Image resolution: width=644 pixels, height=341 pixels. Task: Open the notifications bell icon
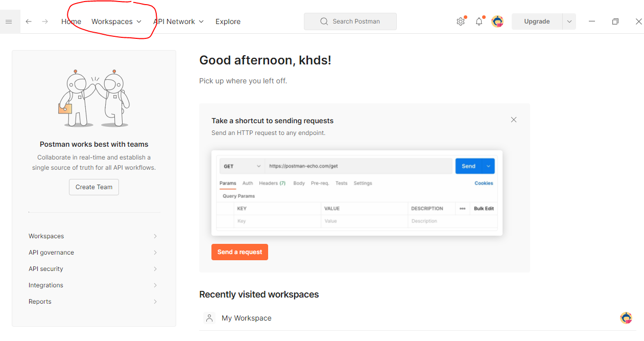pos(479,21)
